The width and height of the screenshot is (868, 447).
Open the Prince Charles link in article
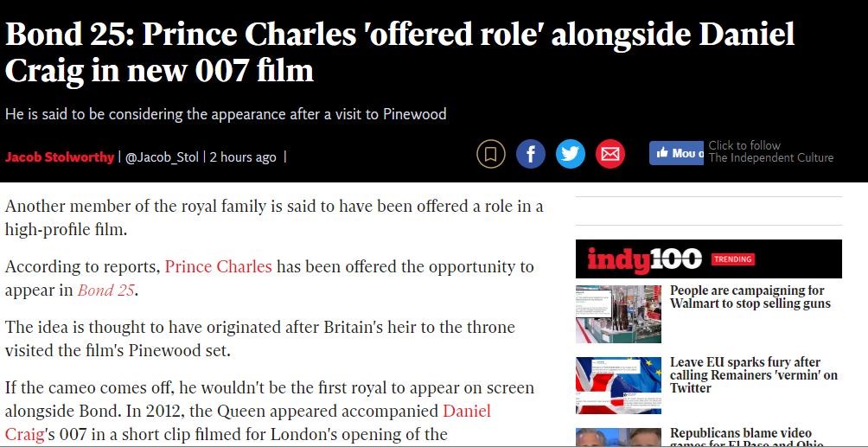click(218, 266)
